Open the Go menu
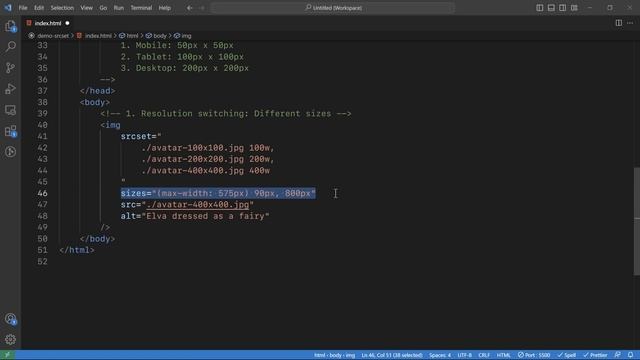The image size is (640, 360). coord(103,8)
